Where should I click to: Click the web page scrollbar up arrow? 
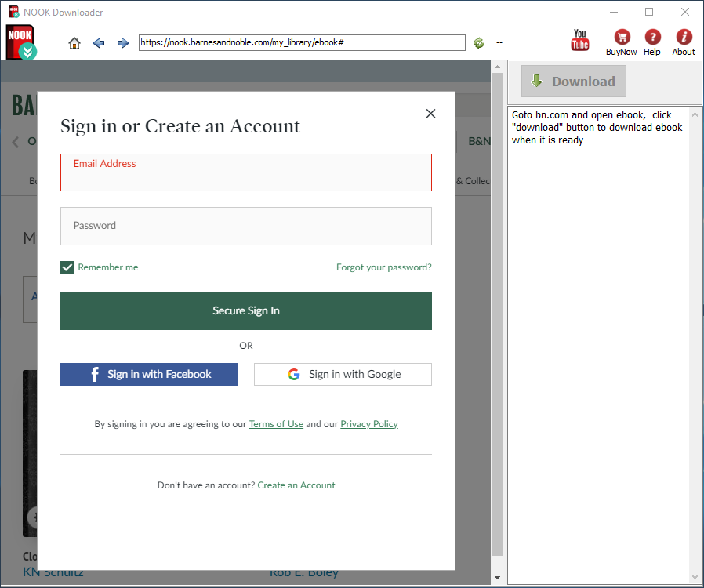click(x=497, y=67)
